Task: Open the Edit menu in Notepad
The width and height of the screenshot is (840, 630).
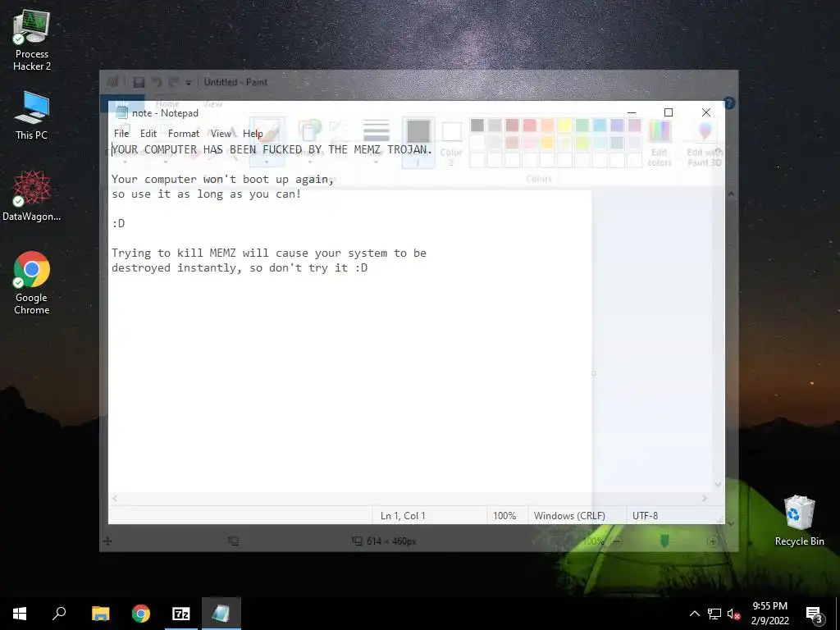Action: point(148,134)
